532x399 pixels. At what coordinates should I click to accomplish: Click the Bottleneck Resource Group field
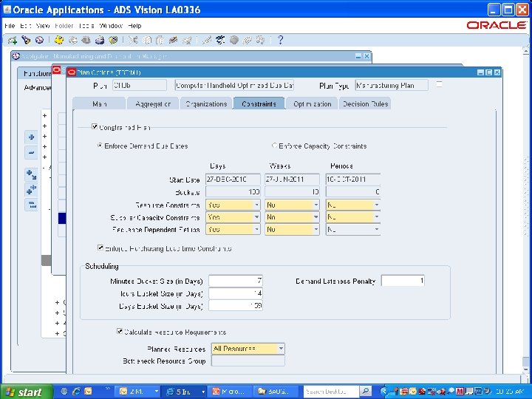248,361
